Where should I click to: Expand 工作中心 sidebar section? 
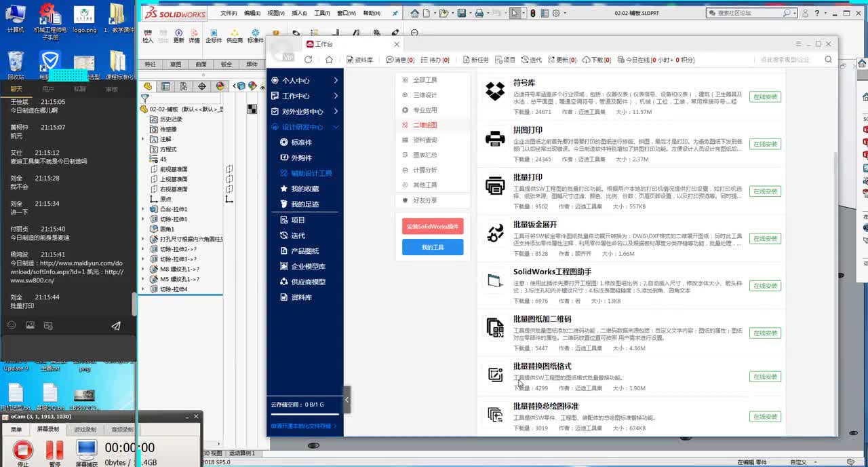click(x=304, y=96)
